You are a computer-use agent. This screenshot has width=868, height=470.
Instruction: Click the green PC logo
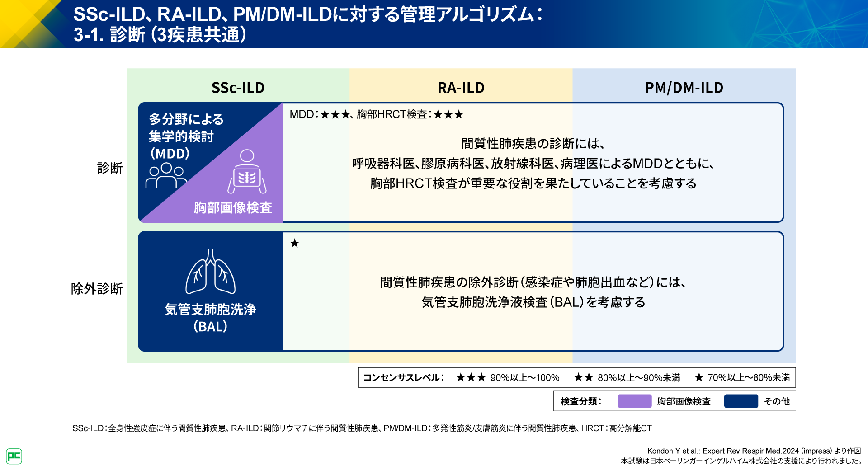(14, 456)
